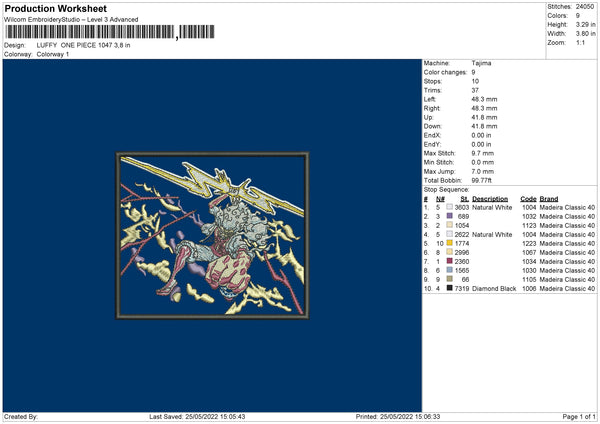
Task: Click the Last Saved timestamp
Action: [x=197, y=416]
